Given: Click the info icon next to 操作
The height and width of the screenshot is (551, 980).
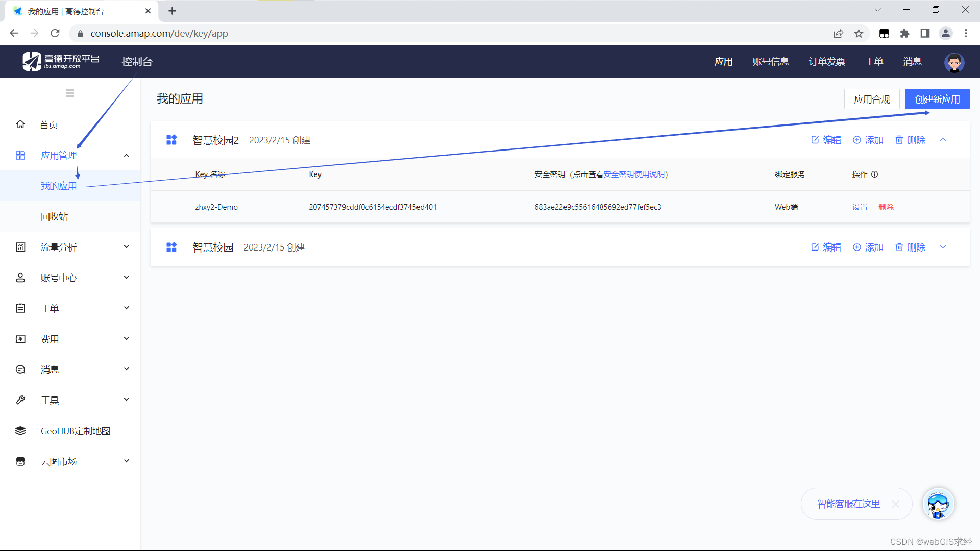Looking at the screenshot, I should [874, 174].
